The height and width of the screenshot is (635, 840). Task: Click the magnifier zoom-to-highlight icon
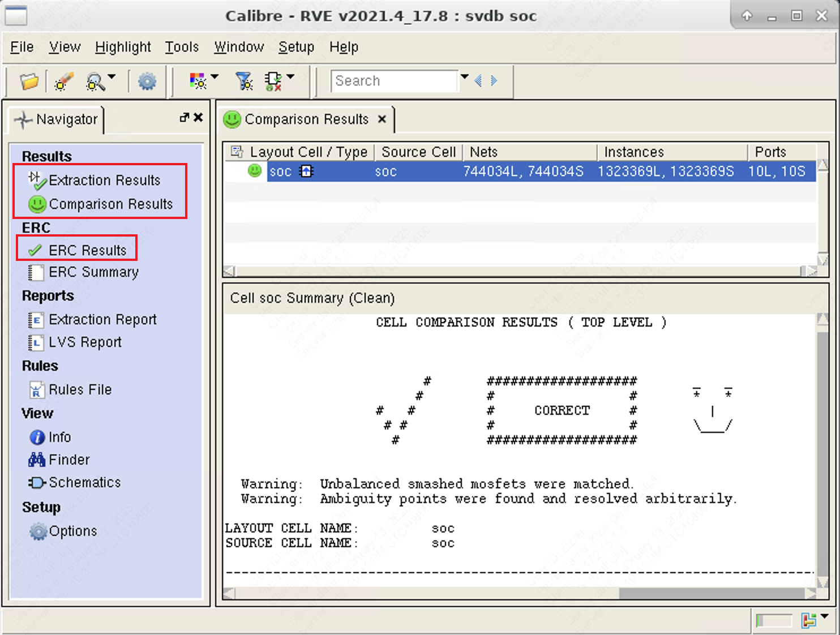[95, 83]
